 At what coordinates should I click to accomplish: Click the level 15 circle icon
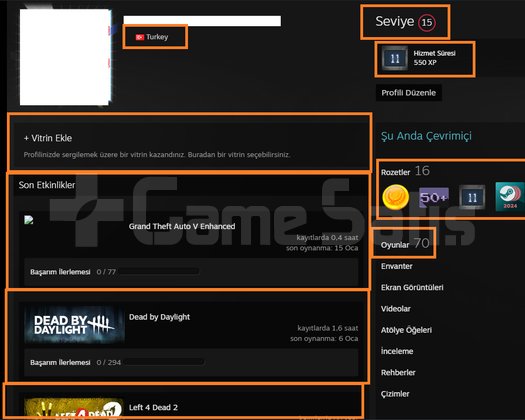point(427,22)
